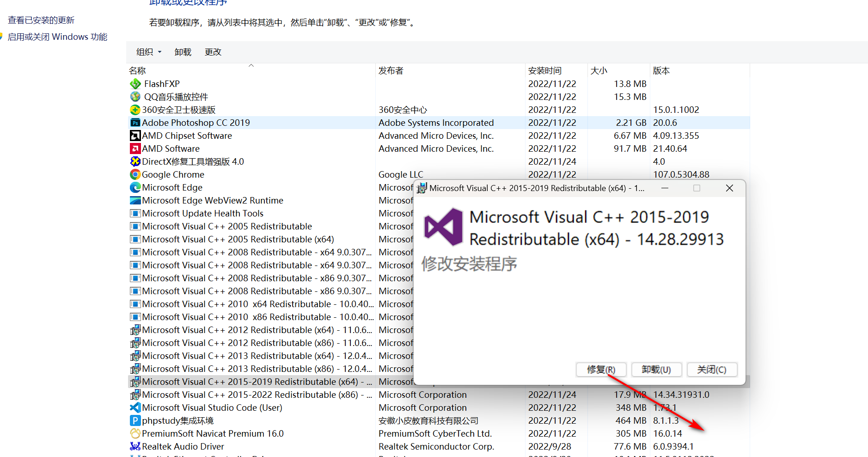Click the FlashFXP program icon
This screenshot has height=457, width=868.
[135, 84]
